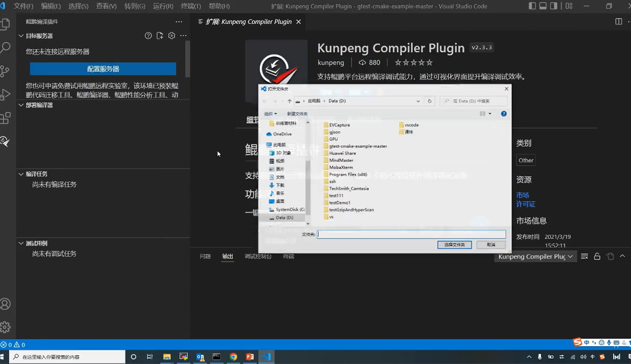
Task: Open the 许可证 link under 资源
Action: [526, 204]
